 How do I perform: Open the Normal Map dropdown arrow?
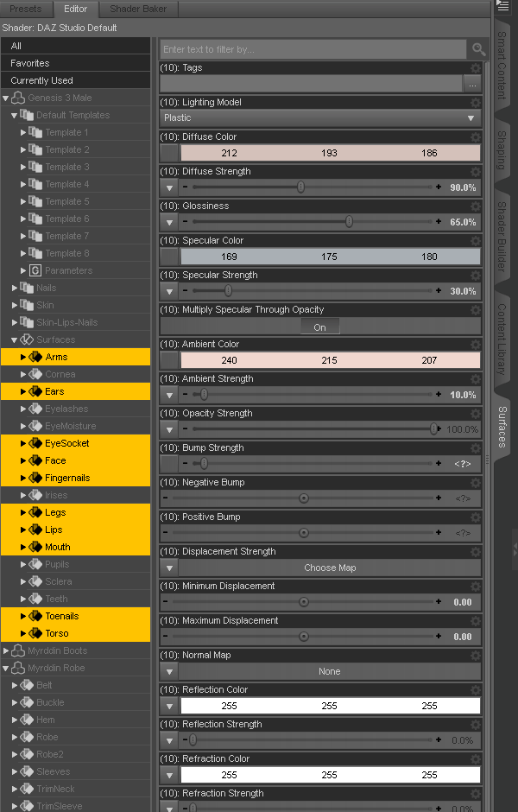[169, 672]
